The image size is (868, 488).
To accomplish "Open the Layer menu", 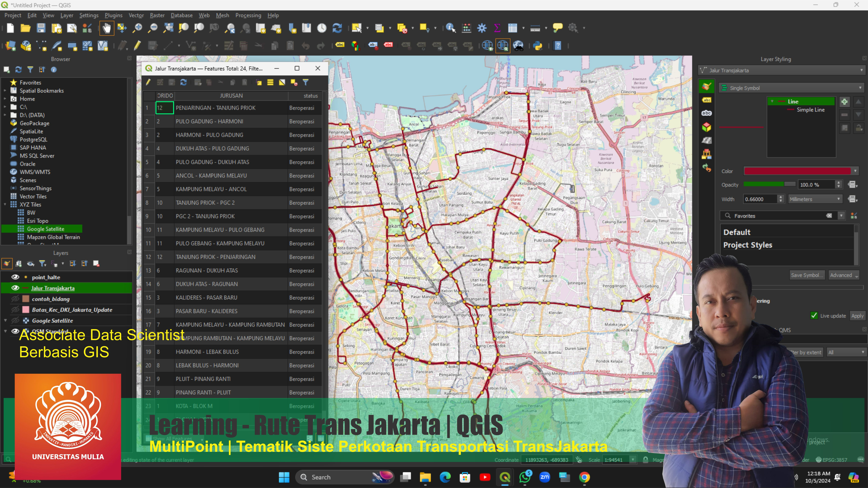I will tap(67, 15).
